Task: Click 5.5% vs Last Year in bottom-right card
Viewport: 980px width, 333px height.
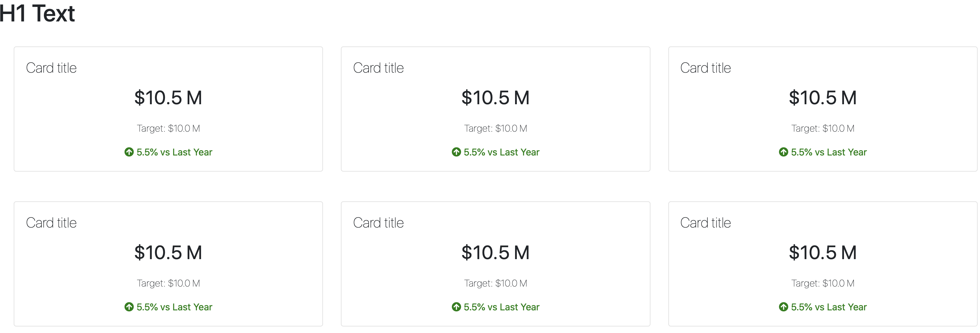Action: pyautogui.click(x=829, y=307)
